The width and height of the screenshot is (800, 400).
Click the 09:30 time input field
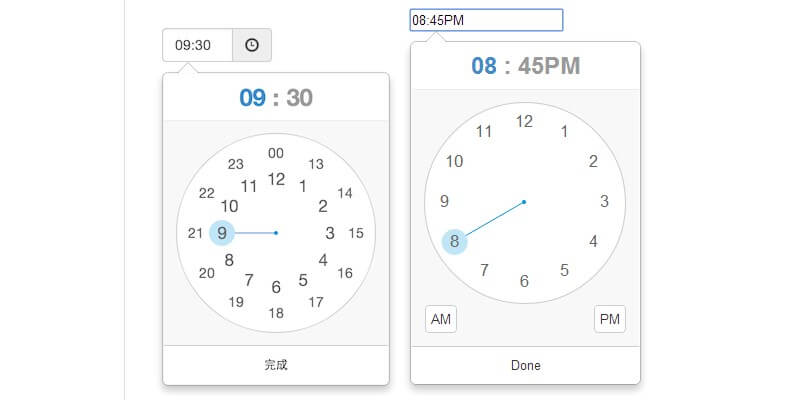(198, 45)
